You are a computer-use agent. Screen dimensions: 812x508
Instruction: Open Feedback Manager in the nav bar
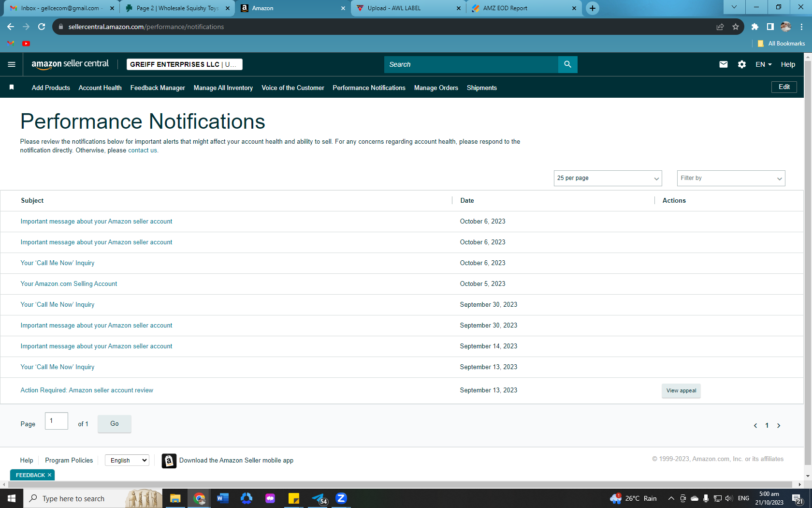point(158,88)
